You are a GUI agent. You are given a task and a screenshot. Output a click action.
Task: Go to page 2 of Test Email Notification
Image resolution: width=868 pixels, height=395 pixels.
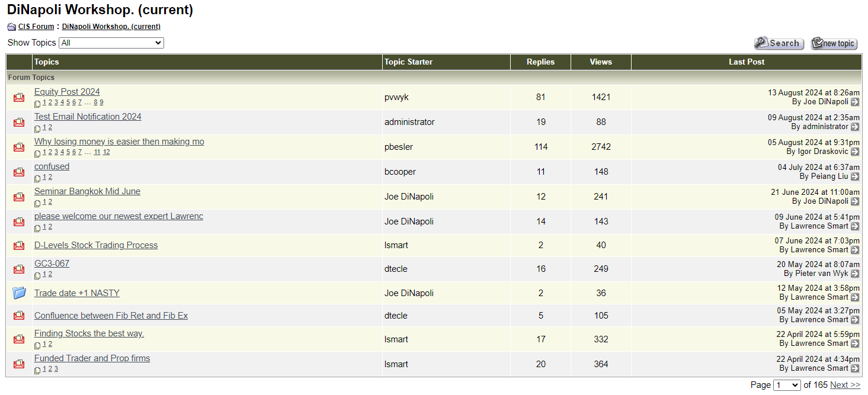click(50, 127)
